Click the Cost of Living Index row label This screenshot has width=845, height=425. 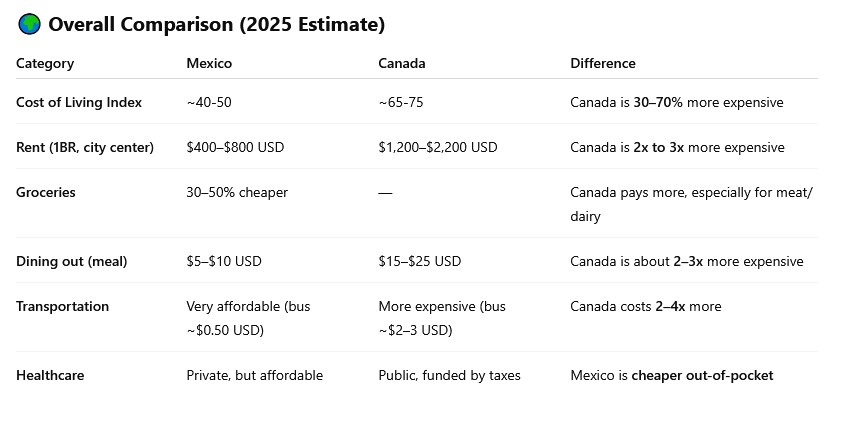point(79,102)
